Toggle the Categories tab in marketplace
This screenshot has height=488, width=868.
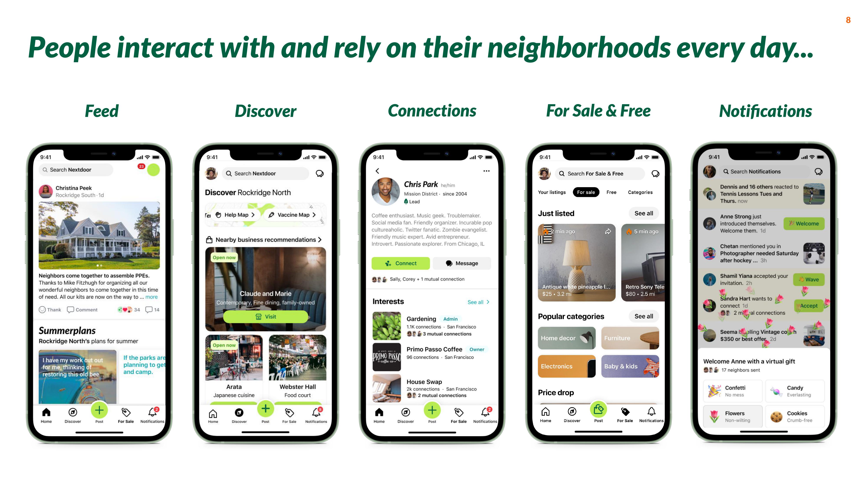click(640, 192)
